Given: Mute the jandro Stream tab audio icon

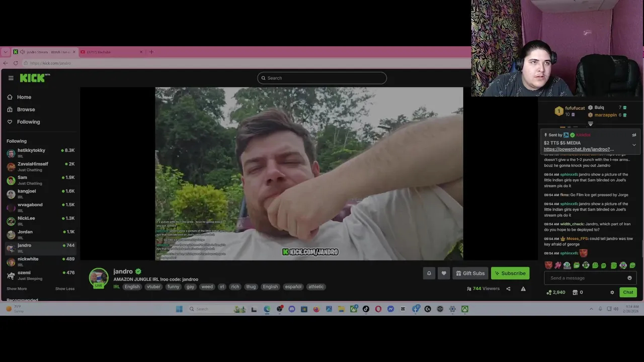Looking at the screenshot, I should [22, 52].
